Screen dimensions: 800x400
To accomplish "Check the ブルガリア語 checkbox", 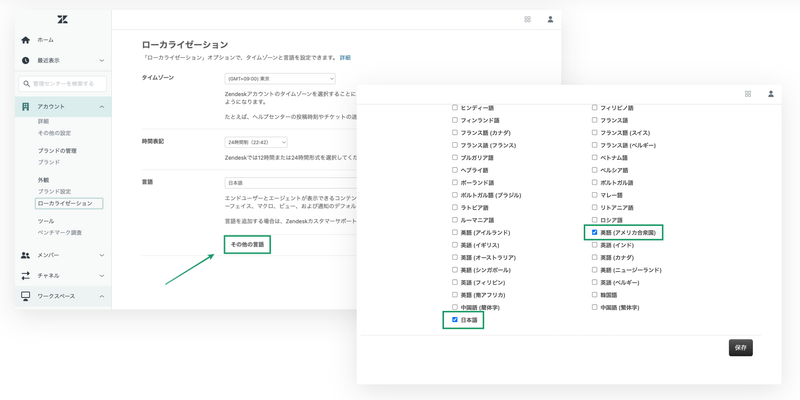I will pyautogui.click(x=455, y=158).
